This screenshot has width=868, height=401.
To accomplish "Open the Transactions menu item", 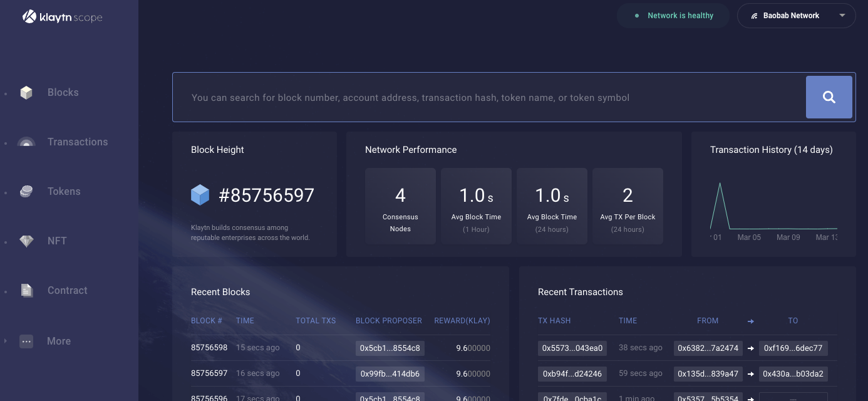I will click(78, 142).
